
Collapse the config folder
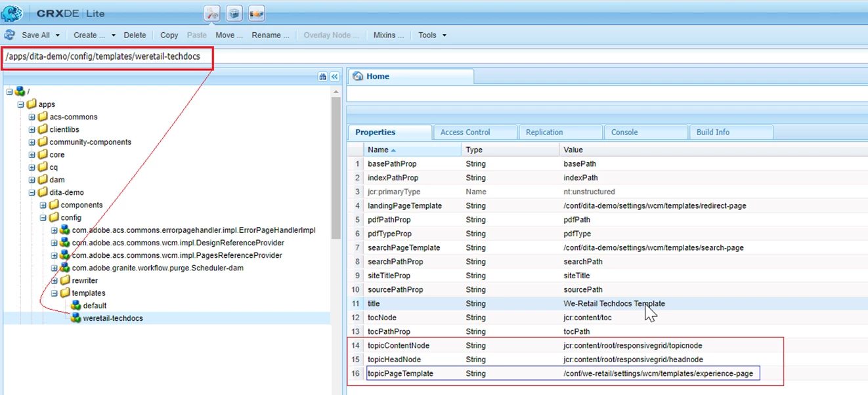click(x=43, y=217)
